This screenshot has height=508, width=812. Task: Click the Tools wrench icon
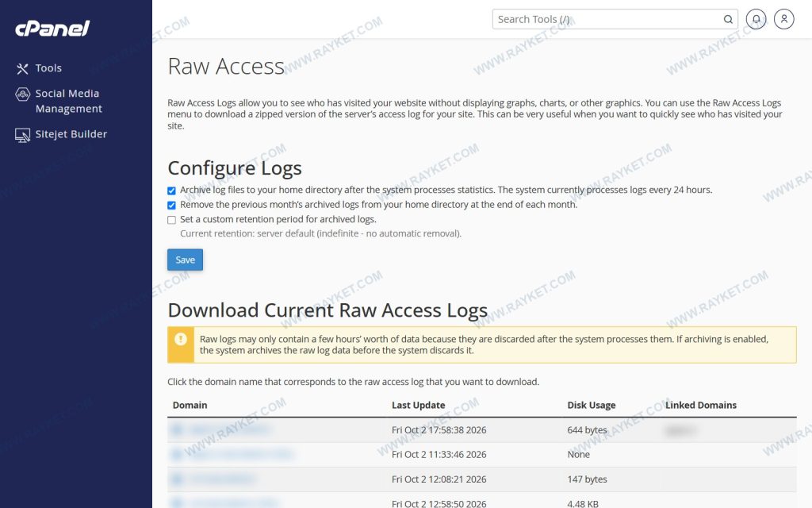click(x=22, y=68)
